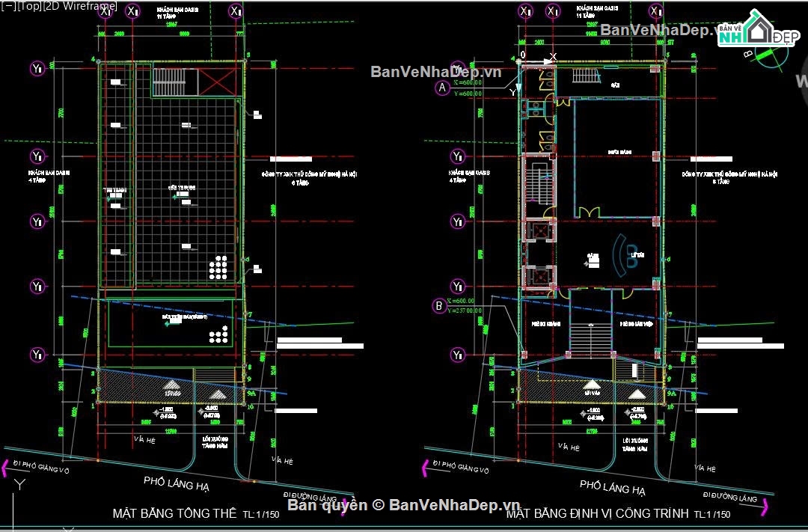The height and width of the screenshot is (532, 808).
Task: Select the lowest Y axis bubble of left plan
Action: (x=37, y=355)
